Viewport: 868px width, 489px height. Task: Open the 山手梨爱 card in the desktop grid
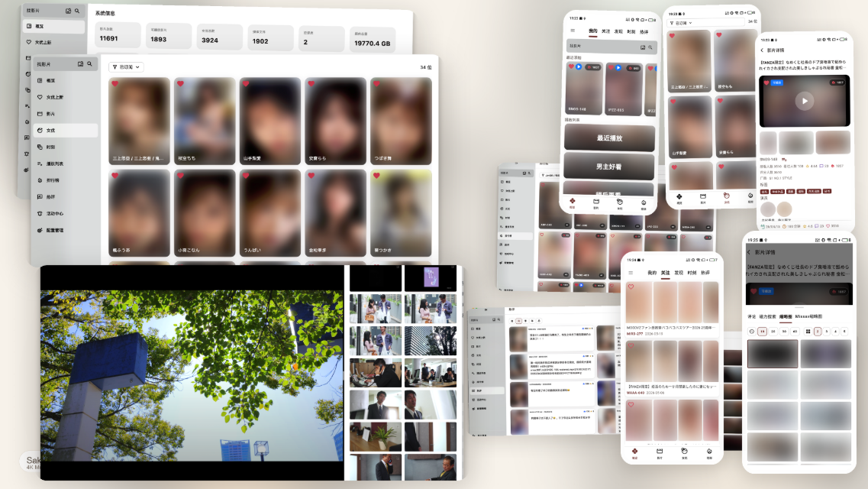pos(270,121)
